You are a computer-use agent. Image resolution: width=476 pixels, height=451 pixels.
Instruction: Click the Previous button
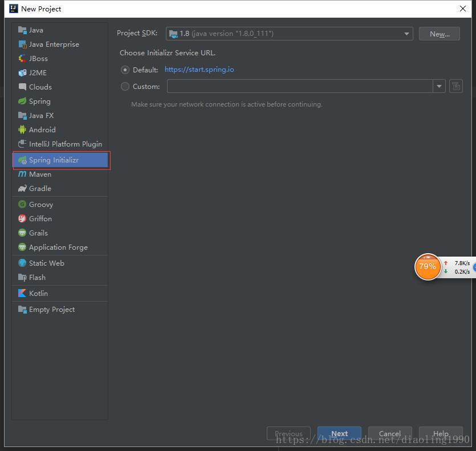click(288, 433)
